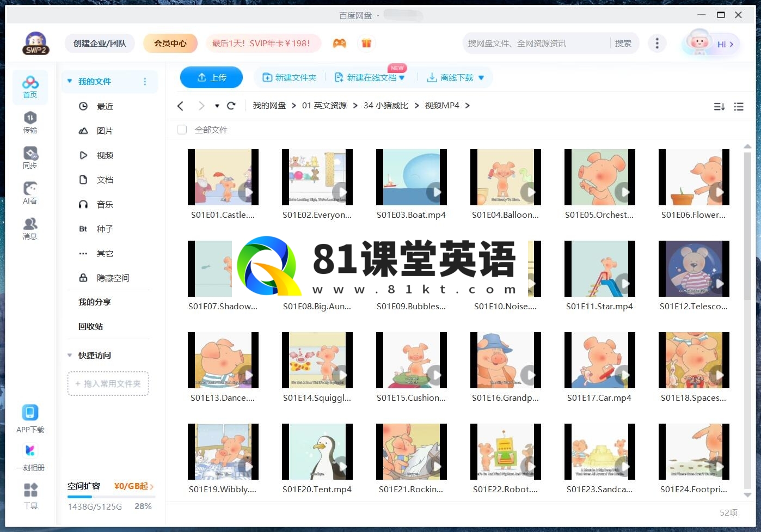Switch to list view icon
The width and height of the screenshot is (761, 532).
739,107
